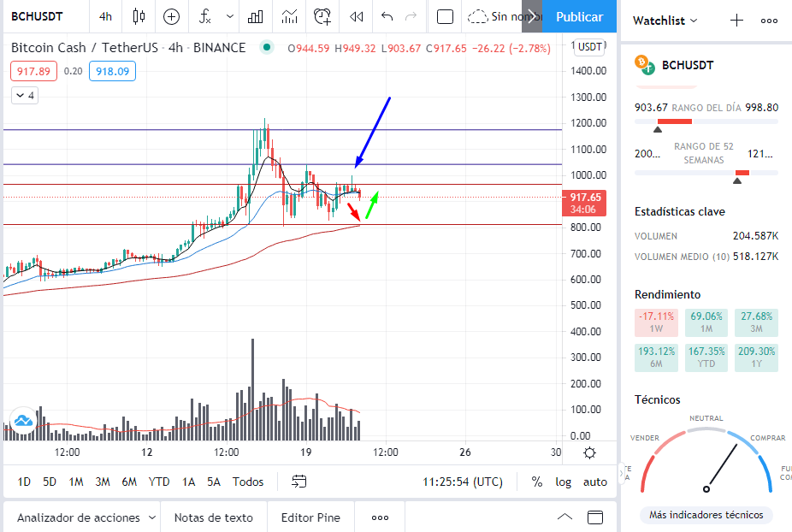Change the 4h interval selector
The width and height of the screenshot is (792, 532).
point(105,16)
